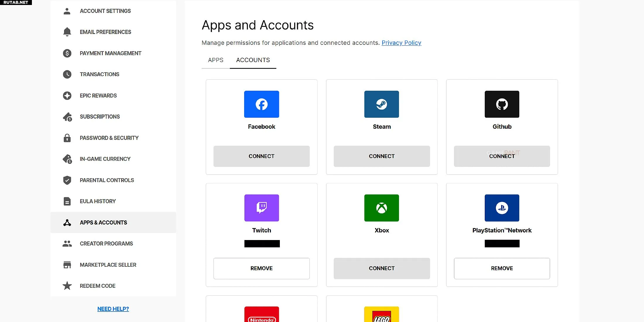Click the Xbox logo icon

click(x=381, y=208)
